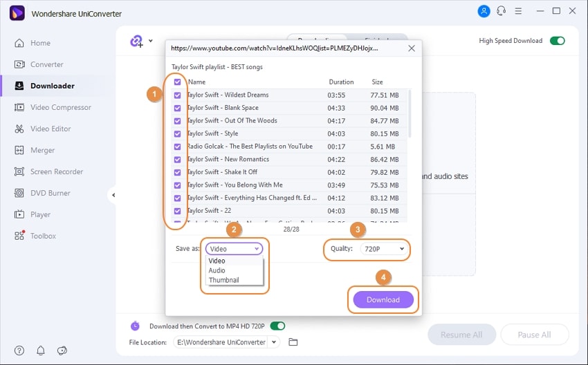Click the Resume All button
This screenshot has width=588, height=365.
coord(461,335)
